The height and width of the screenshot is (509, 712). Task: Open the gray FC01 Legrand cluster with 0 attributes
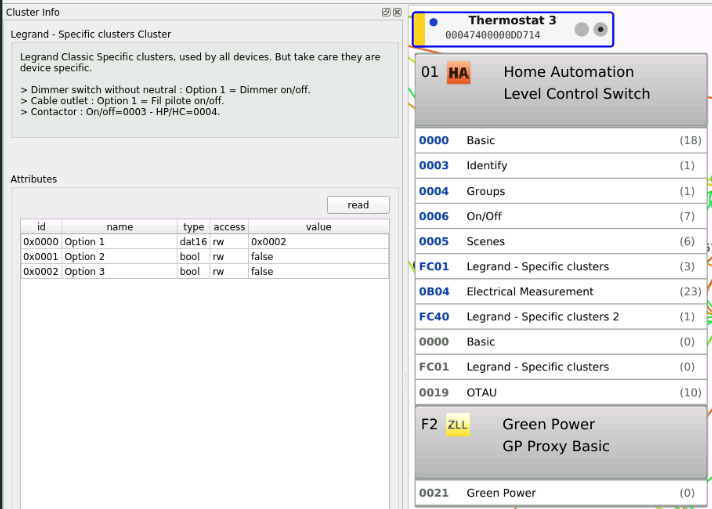click(561, 367)
